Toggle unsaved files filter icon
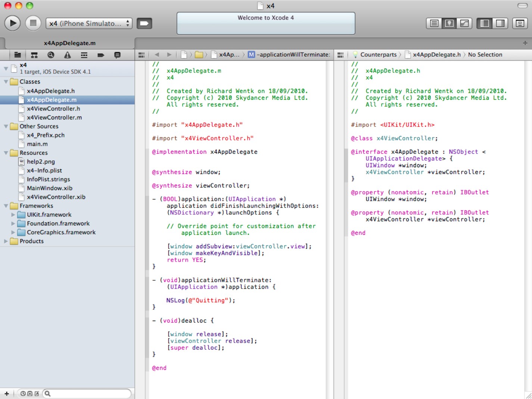 click(37, 393)
